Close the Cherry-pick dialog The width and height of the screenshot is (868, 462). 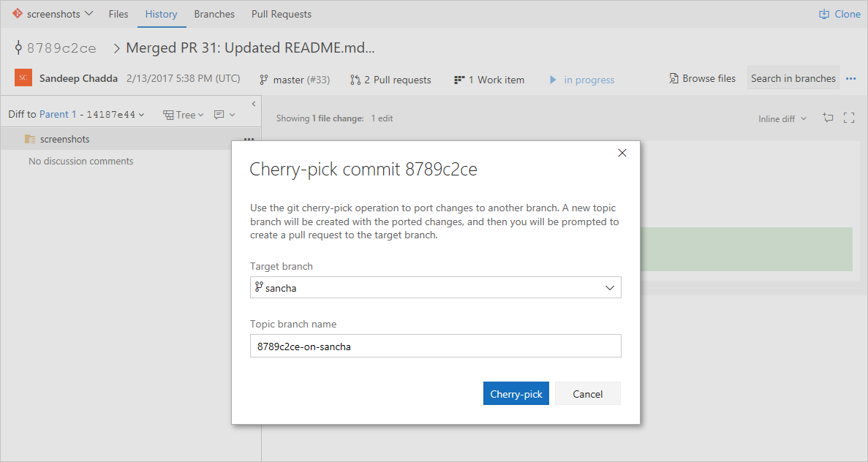[622, 153]
